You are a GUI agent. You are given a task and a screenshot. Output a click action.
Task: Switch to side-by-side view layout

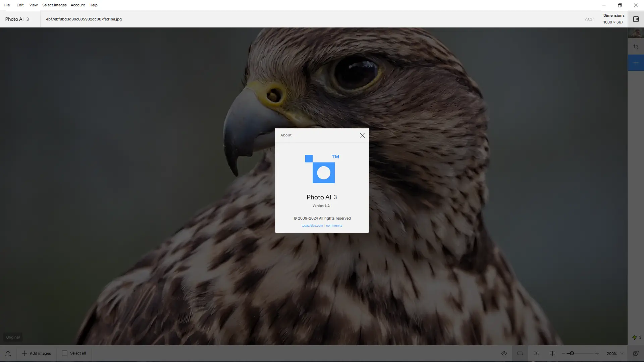point(536,353)
